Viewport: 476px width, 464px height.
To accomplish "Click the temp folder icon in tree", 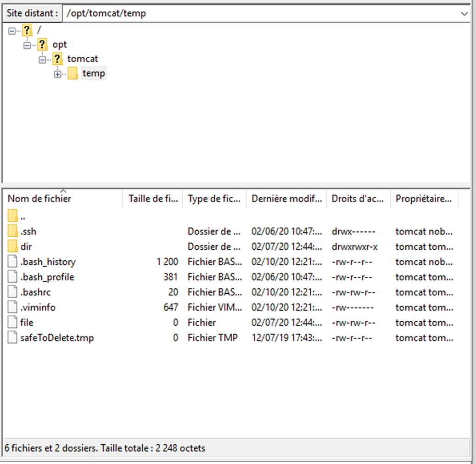I will [73, 73].
